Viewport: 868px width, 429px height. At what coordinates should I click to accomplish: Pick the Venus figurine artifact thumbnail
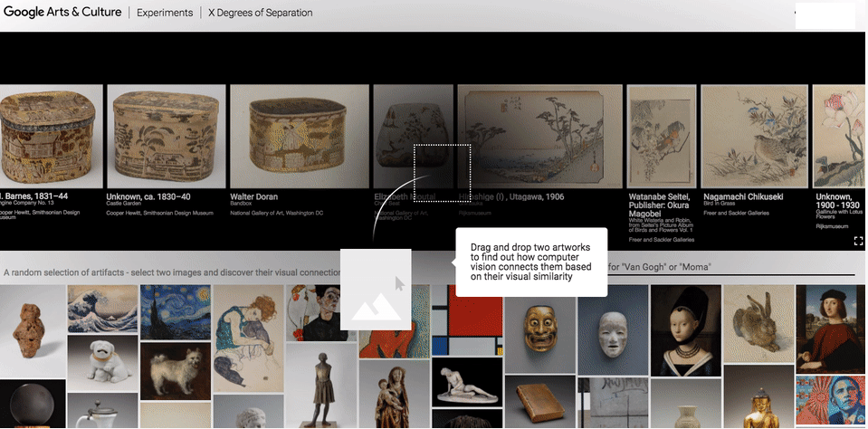tap(33, 331)
